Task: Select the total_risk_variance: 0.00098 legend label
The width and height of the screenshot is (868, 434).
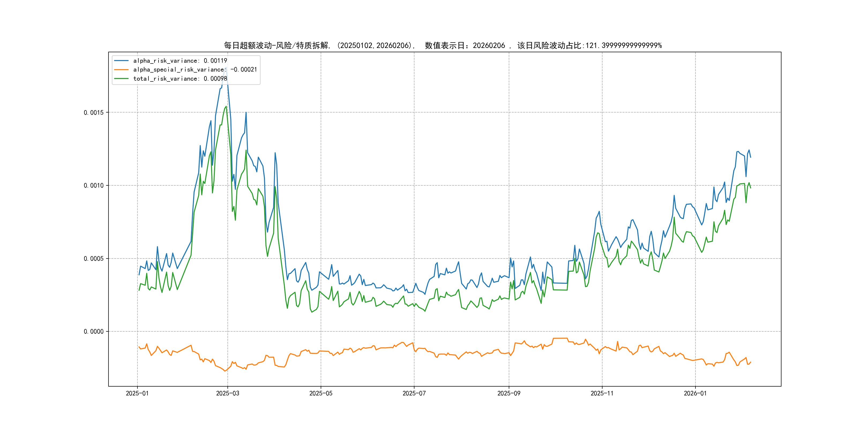Action: pos(180,78)
